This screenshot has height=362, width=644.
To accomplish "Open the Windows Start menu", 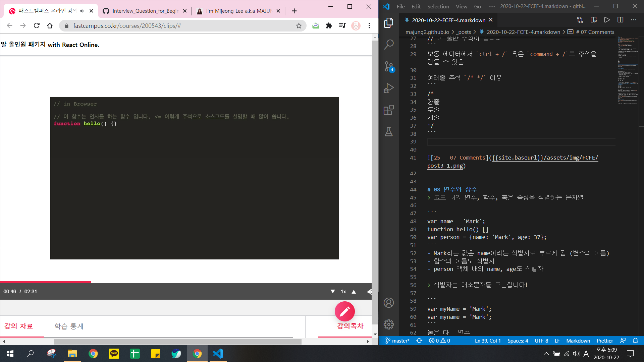I will click(x=10, y=354).
